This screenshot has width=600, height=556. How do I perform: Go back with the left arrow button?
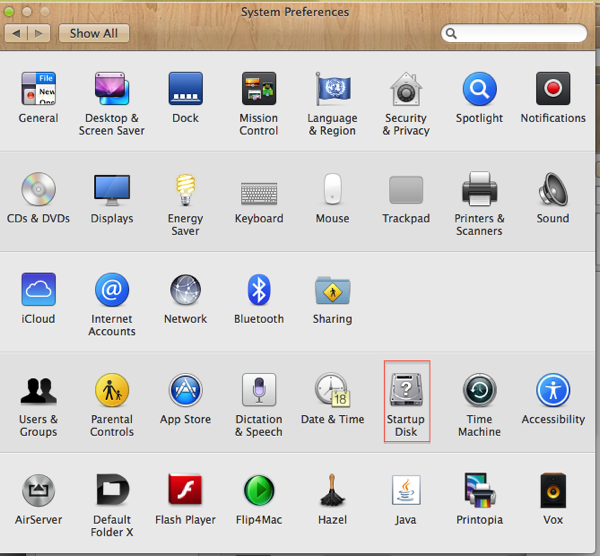16,33
